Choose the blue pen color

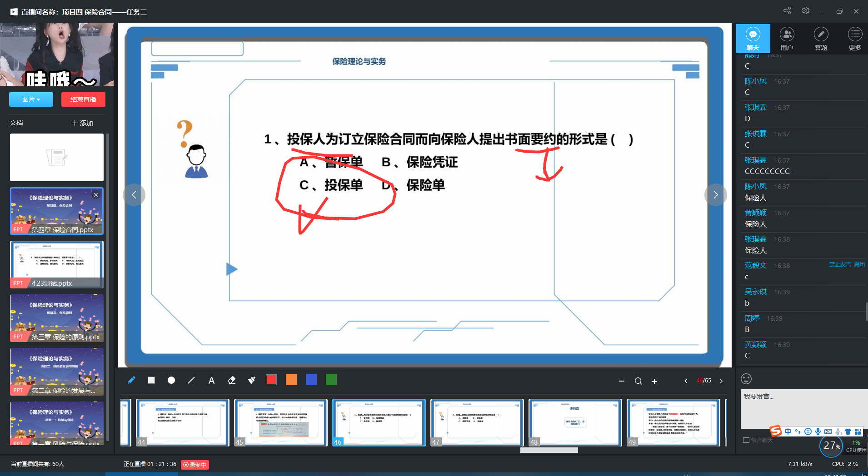(x=311, y=380)
